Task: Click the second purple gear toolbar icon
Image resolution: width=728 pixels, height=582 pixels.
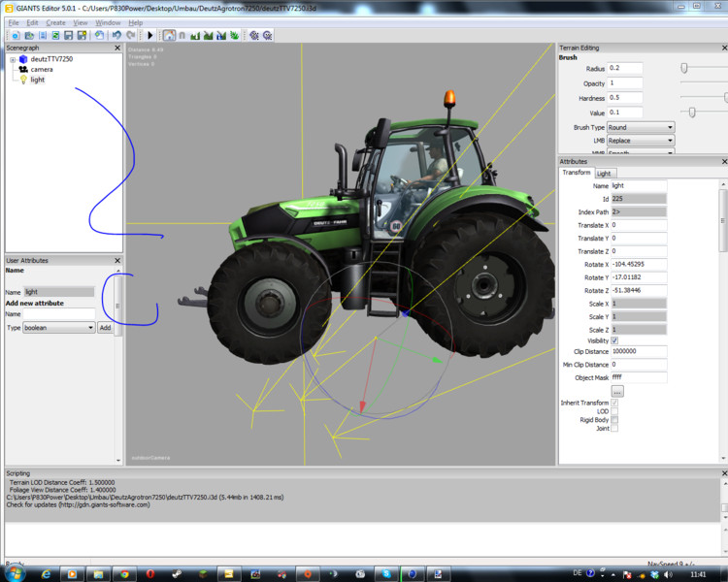Action: coord(268,35)
